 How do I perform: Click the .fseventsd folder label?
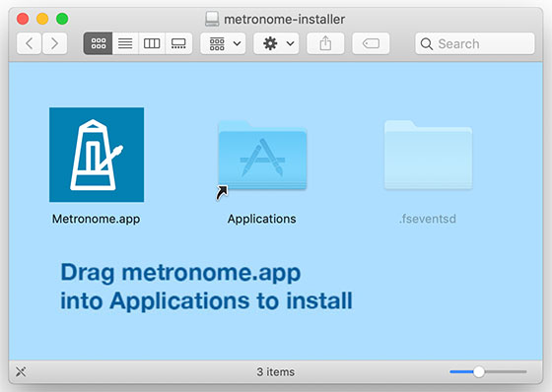[428, 219]
